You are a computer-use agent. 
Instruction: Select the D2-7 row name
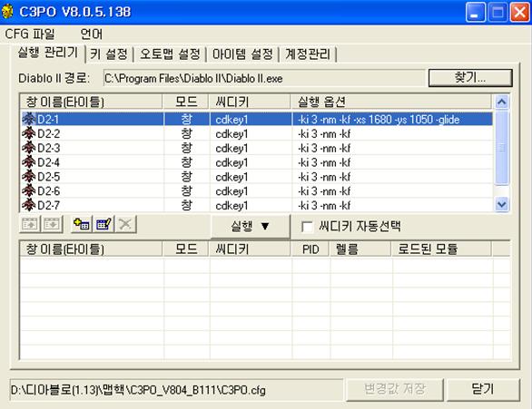pyautogui.click(x=49, y=206)
